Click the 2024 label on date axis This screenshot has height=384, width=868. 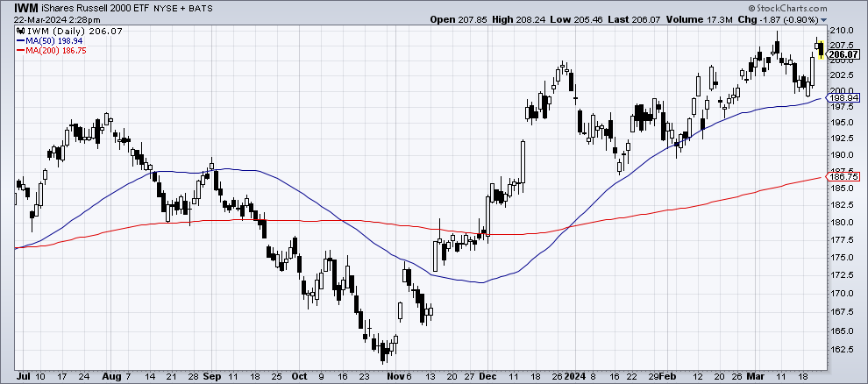(574, 374)
